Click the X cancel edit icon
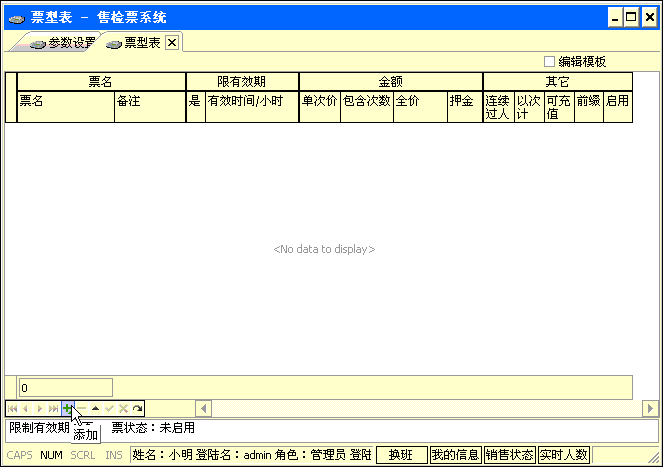Screen dimensions: 663x467 [124, 408]
